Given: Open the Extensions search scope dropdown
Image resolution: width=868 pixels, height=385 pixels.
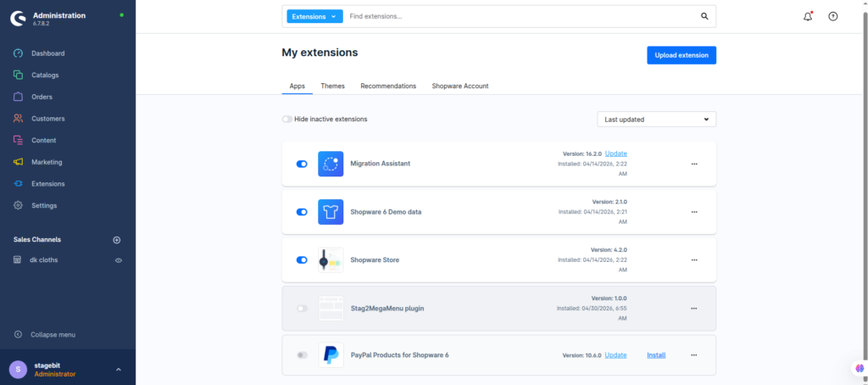Looking at the screenshot, I should 314,17.
